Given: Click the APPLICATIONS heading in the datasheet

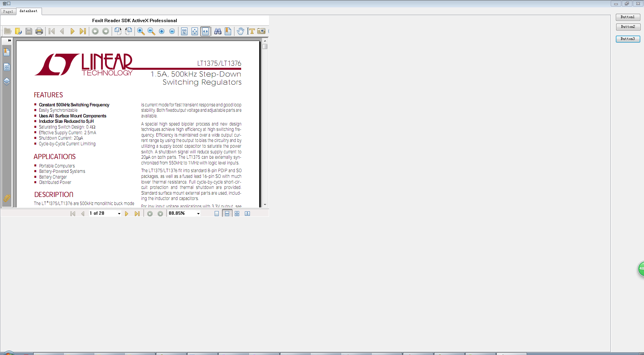Looking at the screenshot, I should 55,157.
